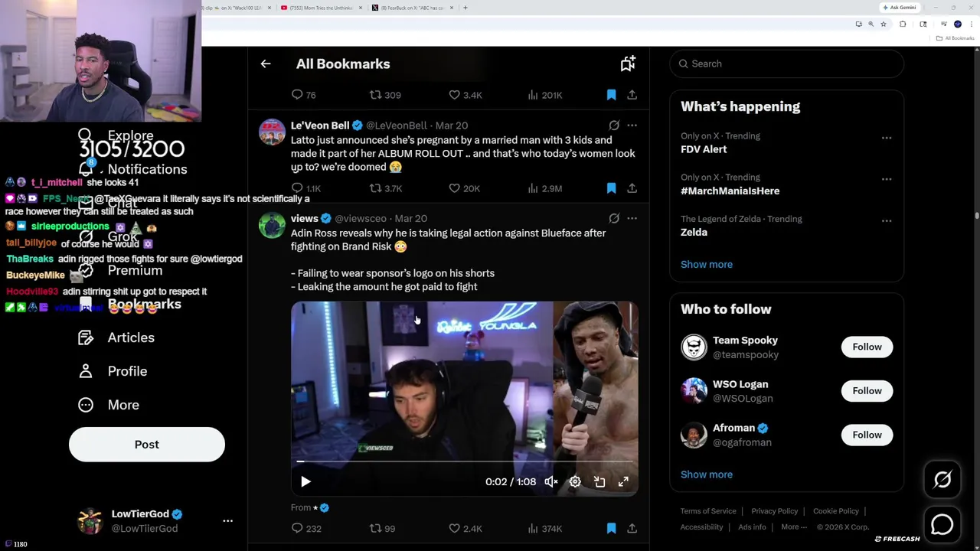
Task: Show more trending topics
Action: click(x=707, y=265)
